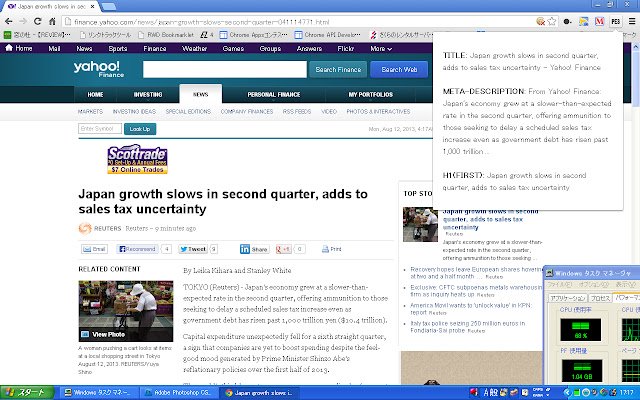Click the Email share icon button

94,249
